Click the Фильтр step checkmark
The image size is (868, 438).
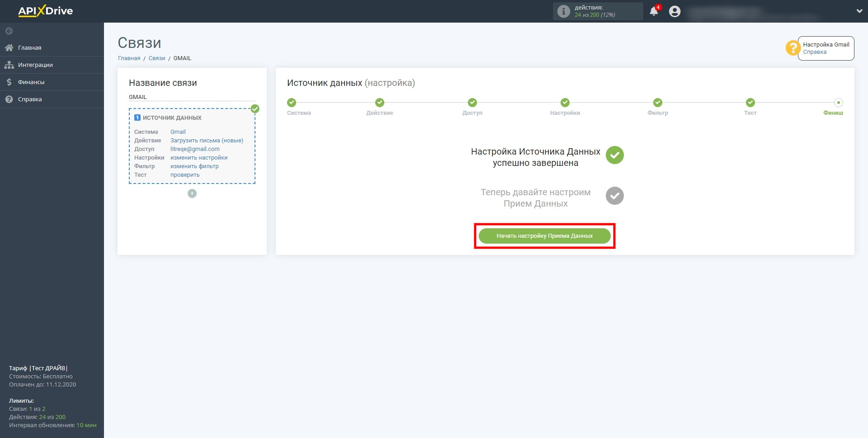pyautogui.click(x=658, y=103)
